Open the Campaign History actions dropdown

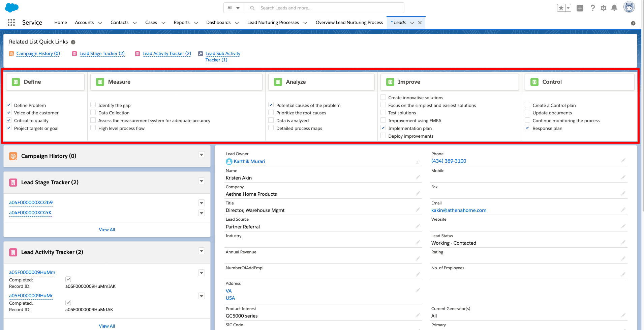click(x=201, y=155)
